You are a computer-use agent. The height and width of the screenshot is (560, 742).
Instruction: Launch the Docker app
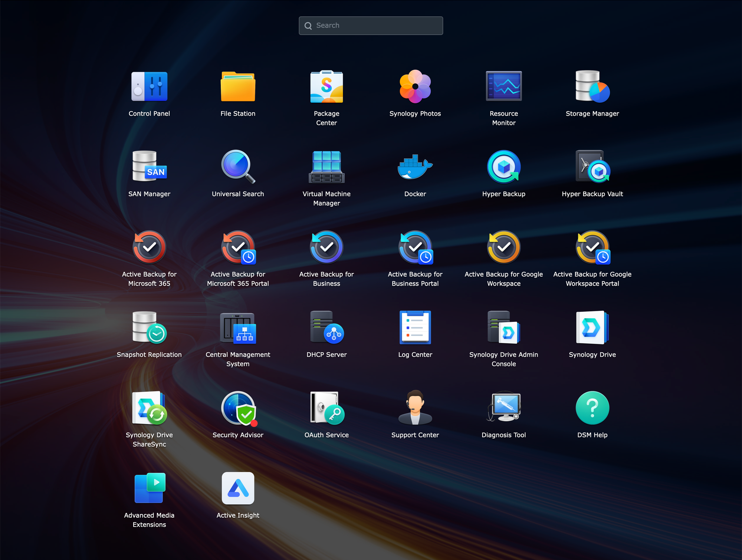click(415, 167)
